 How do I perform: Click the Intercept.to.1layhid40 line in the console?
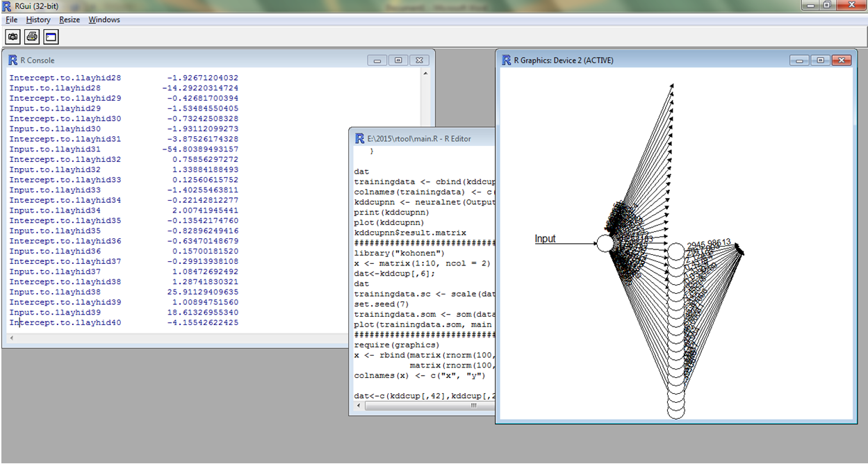coord(65,322)
